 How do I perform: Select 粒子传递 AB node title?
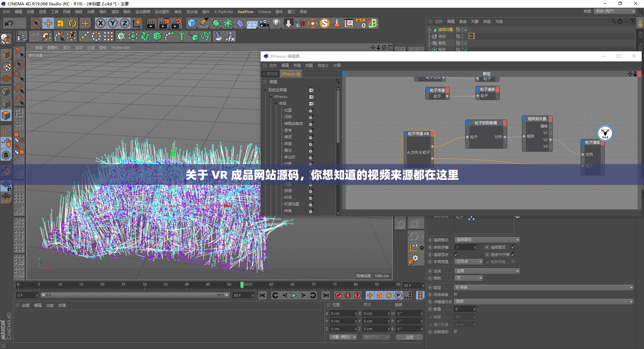[418, 134]
